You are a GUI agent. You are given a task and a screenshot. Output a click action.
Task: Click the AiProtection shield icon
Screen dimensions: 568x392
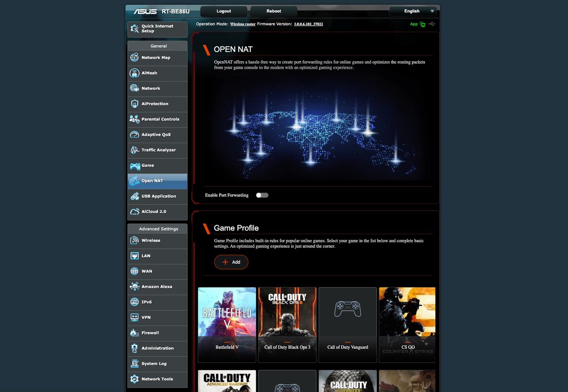point(134,104)
